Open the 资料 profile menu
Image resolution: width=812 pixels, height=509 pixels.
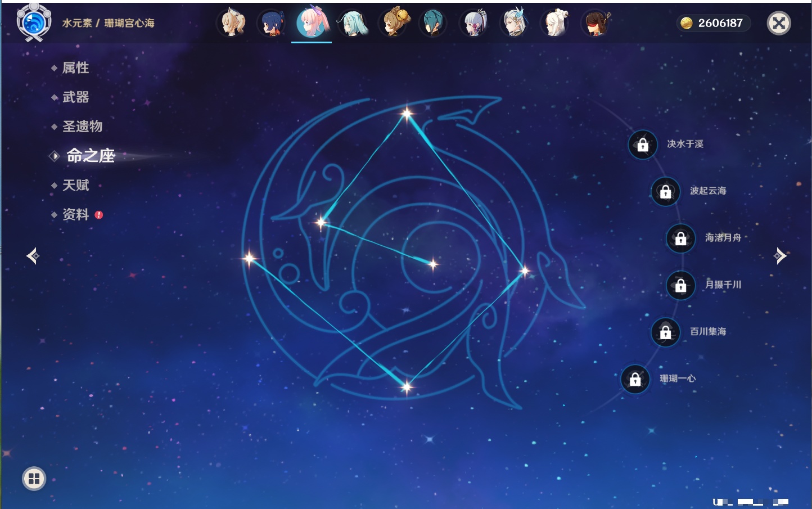75,214
